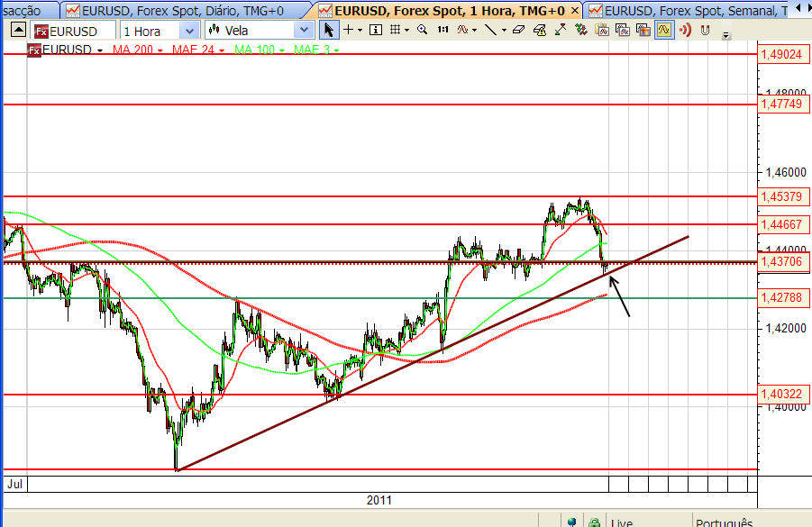Click the Português language selector
The height and width of the screenshot is (527, 812).
(x=724, y=522)
